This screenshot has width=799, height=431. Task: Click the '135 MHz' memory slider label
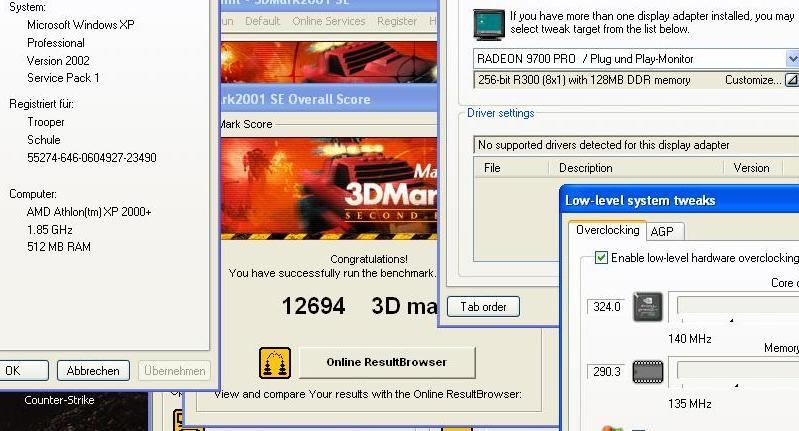click(x=689, y=404)
